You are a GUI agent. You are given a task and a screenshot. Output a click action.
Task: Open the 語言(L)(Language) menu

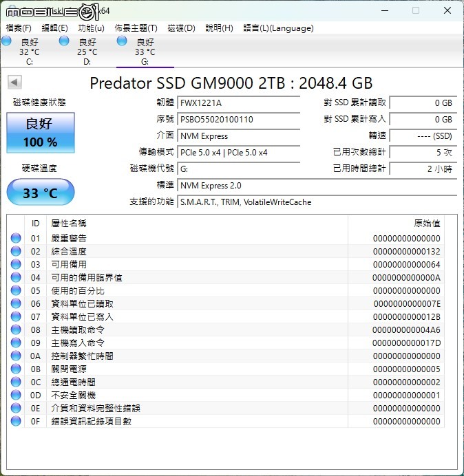click(x=278, y=28)
